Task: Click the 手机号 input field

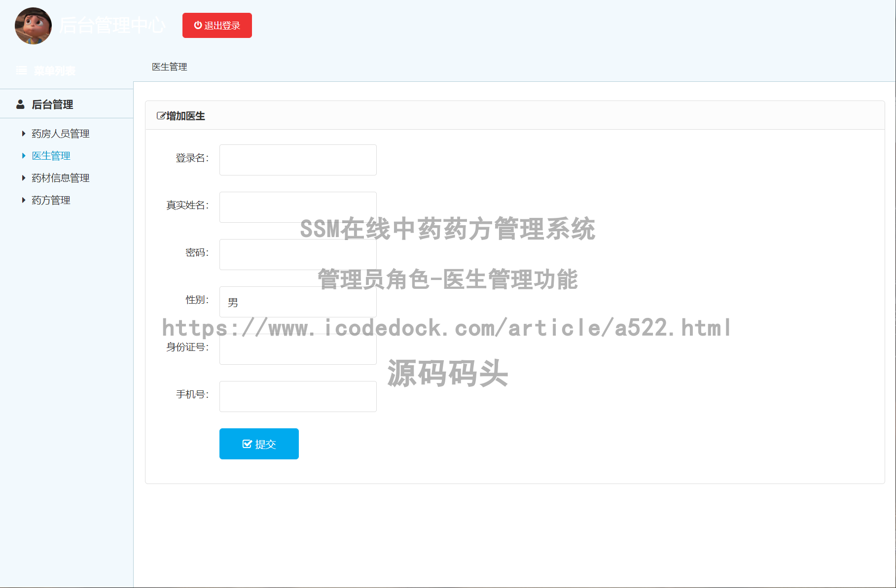Action: pos(297,396)
